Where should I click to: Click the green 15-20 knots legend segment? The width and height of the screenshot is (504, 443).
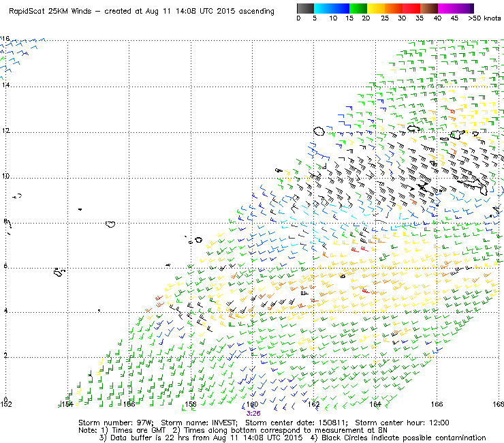358,8
